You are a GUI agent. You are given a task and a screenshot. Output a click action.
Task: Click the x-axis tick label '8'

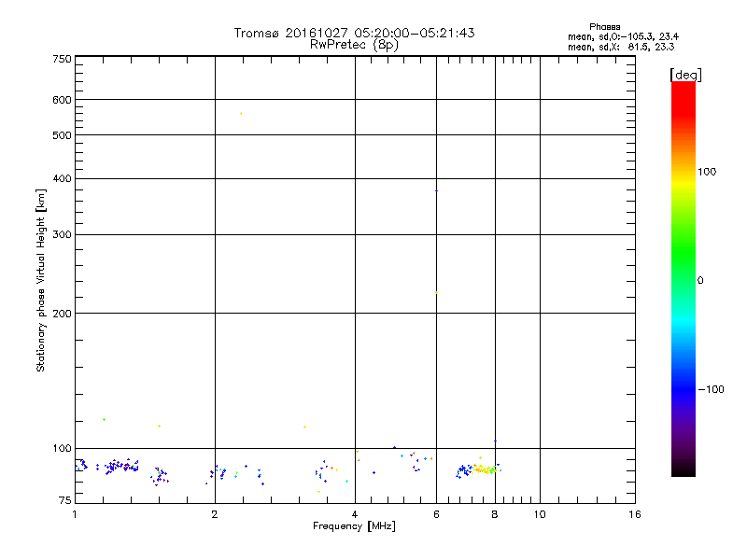495,514
